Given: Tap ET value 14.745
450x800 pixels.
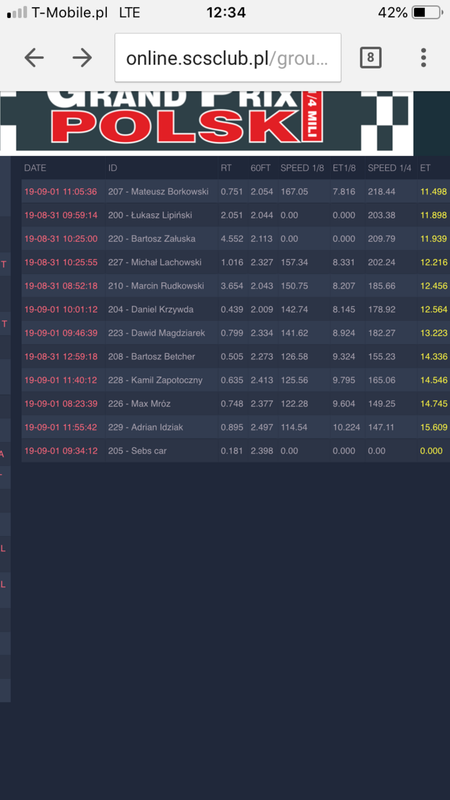Looking at the screenshot, I should pos(434,404).
